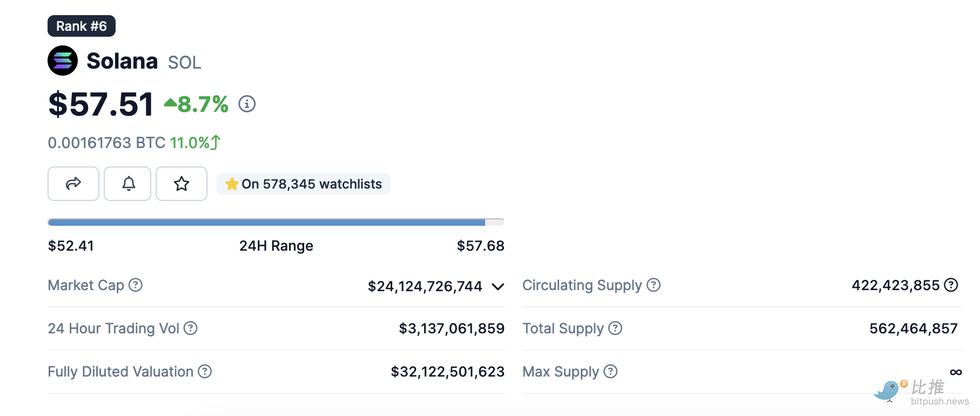
Task: Click the $57.51 price text
Action: click(x=101, y=104)
